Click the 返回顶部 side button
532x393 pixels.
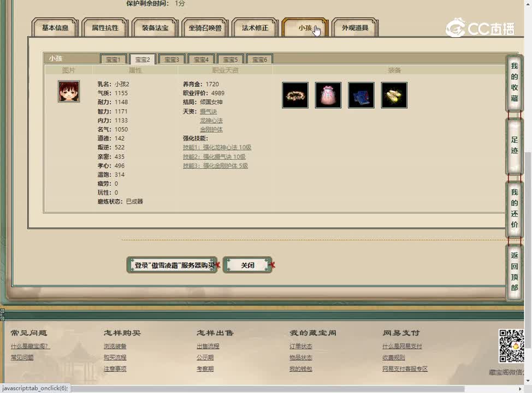515,272
